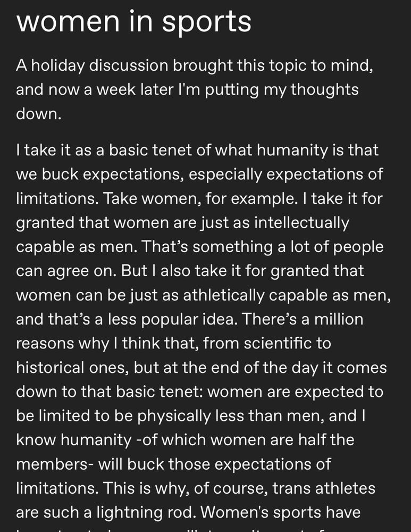Click the phrase "putting my thoughts"

281,90
